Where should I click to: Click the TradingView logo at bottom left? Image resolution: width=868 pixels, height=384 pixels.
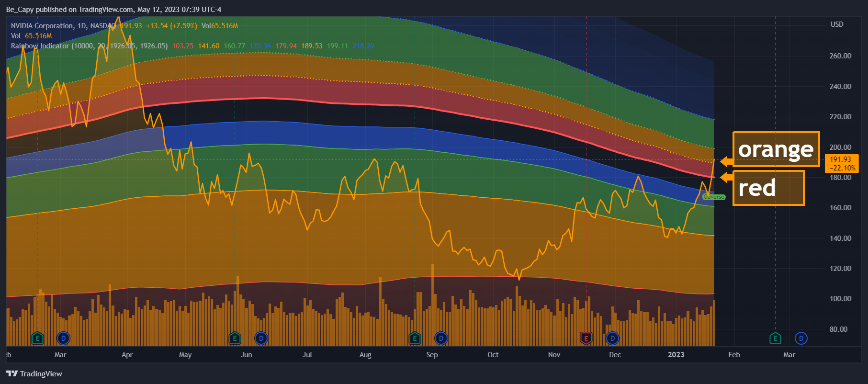point(34,373)
